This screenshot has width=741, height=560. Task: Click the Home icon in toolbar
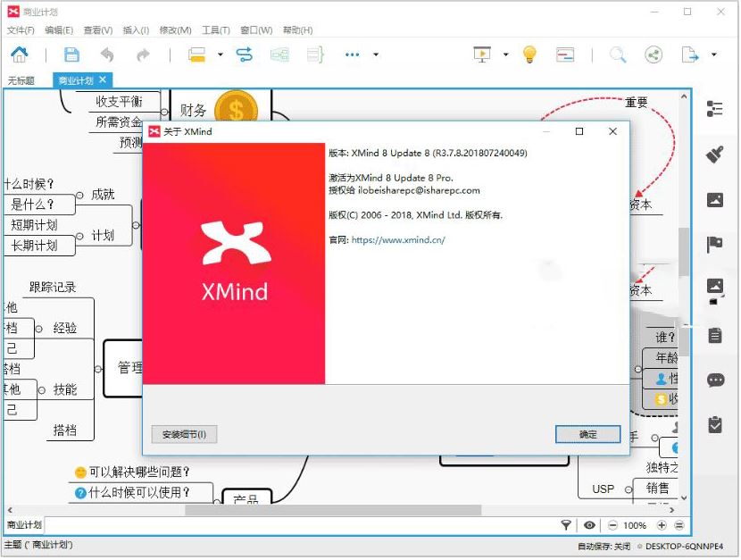click(19, 54)
